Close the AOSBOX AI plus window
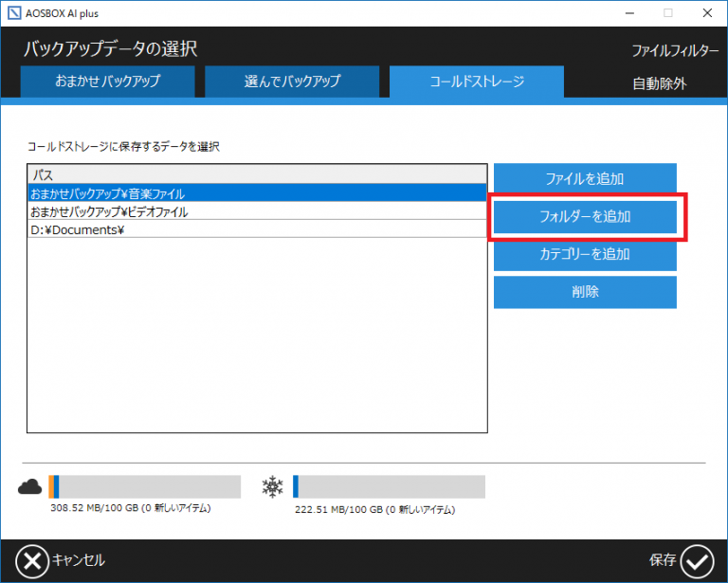Viewport: 728px width, 583px height. 707,13
